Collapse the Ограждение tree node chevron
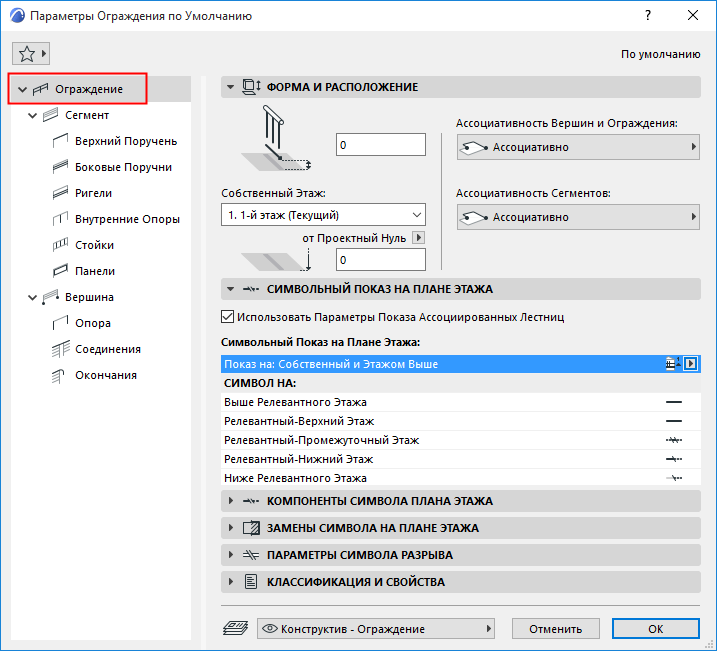The width and height of the screenshot is (717, 651). [x=22, y=89]
